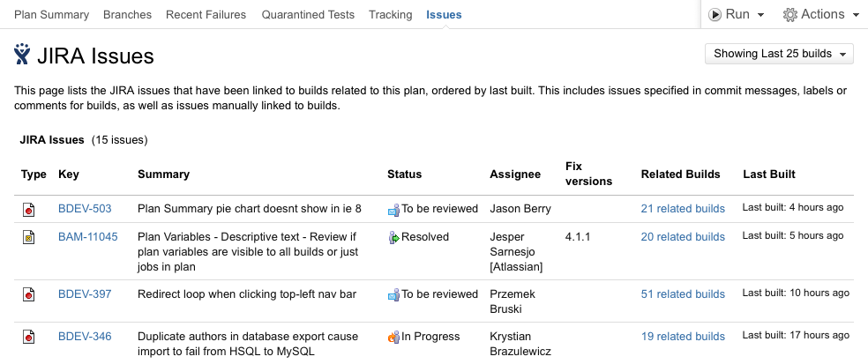Click the To be reviewed icon for BDEV-503
868x364 pixels.
click(394, 210)
